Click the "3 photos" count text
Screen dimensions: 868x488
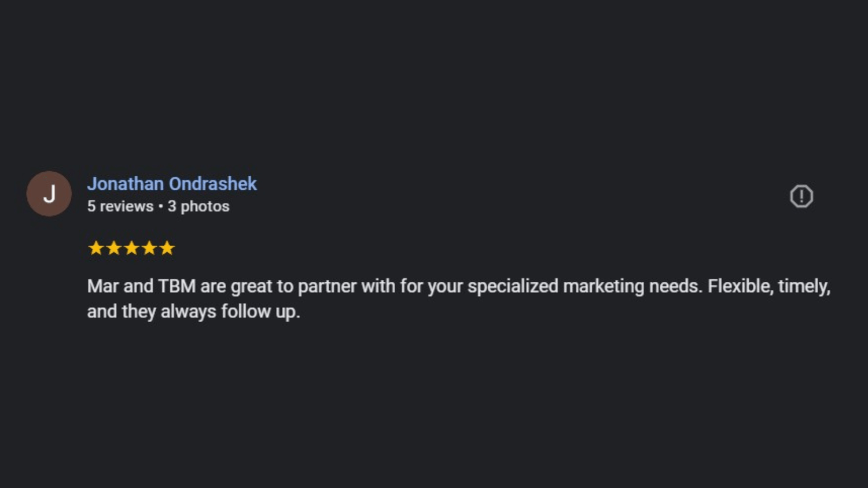(198, 206)
